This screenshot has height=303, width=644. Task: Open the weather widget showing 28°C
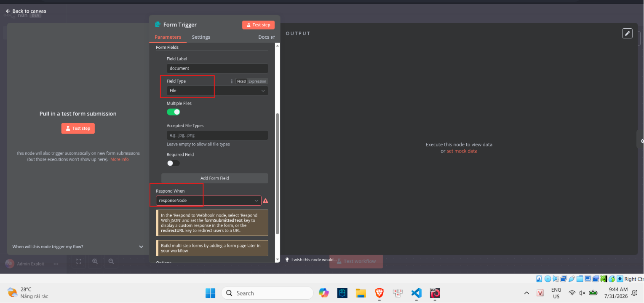tap(28, 293)
